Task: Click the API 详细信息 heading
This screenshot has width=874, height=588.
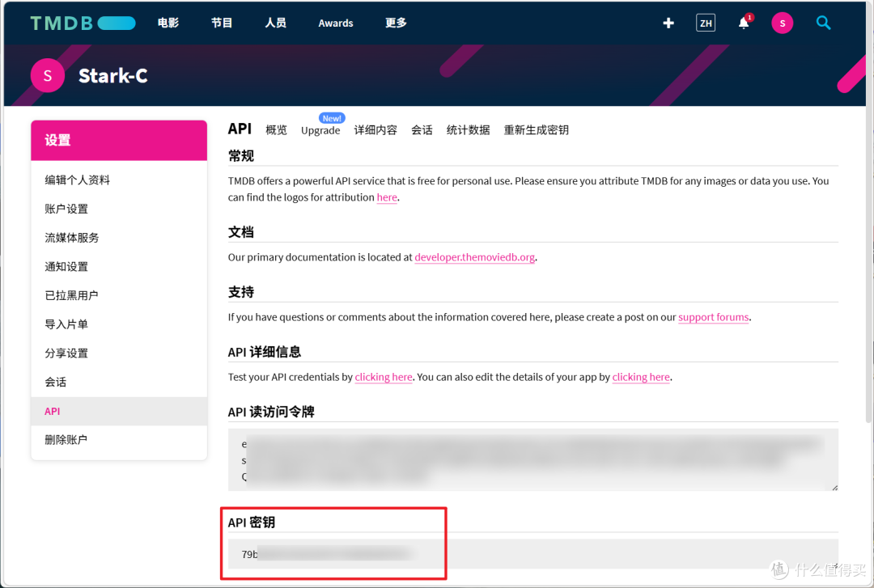Action: (264, 353)
